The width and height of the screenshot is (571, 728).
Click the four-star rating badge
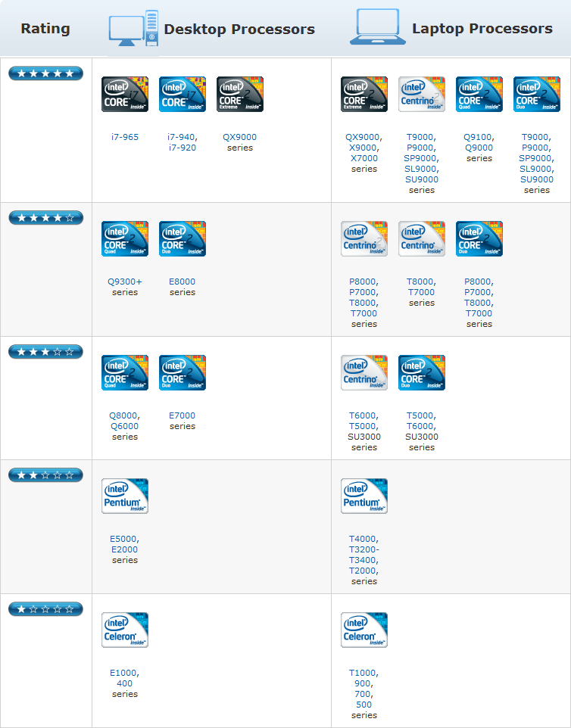click(45, 218)
